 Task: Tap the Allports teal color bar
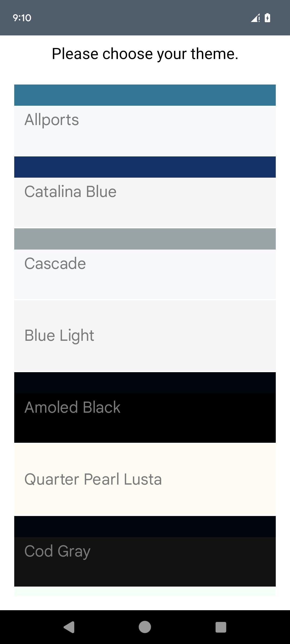(x=145, y=95)
